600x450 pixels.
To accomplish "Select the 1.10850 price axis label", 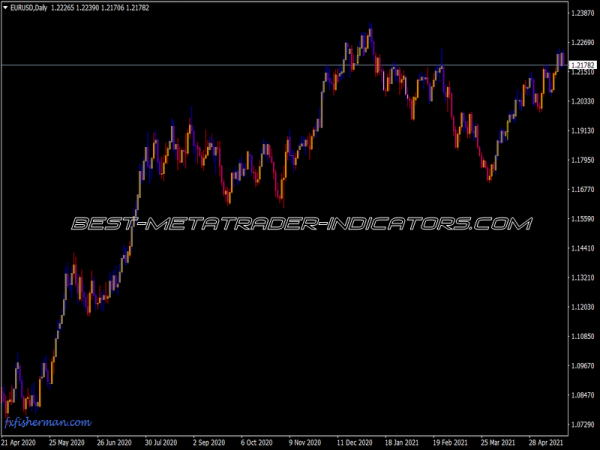I will point(581,337).
